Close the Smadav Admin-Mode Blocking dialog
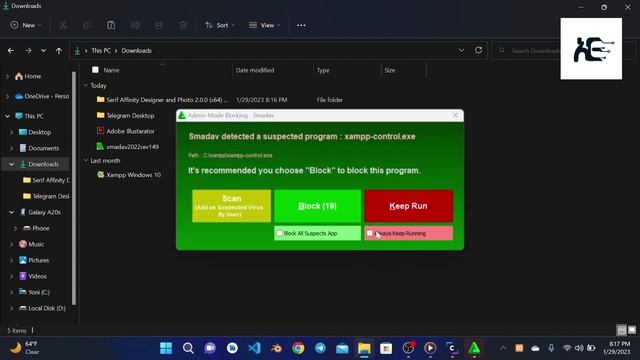 456,116
